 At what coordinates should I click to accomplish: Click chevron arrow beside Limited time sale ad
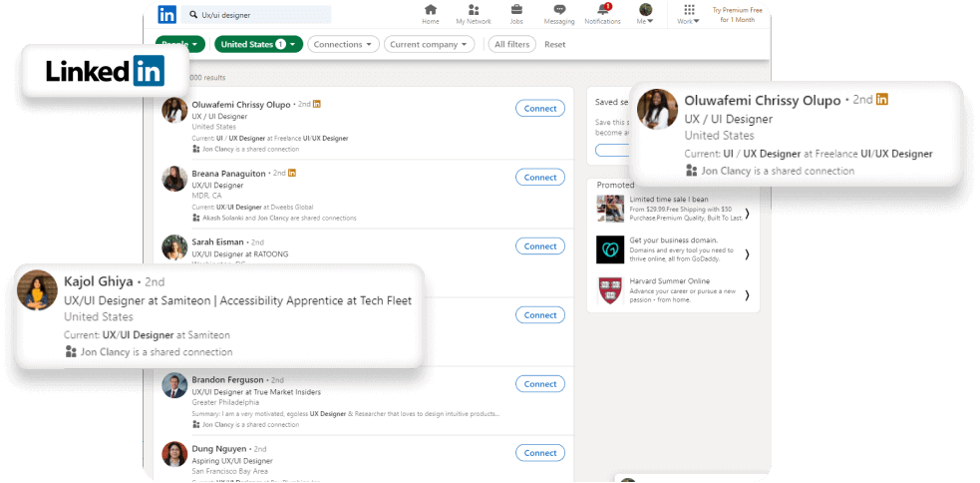pyautogui.click(x=748, y=214)
